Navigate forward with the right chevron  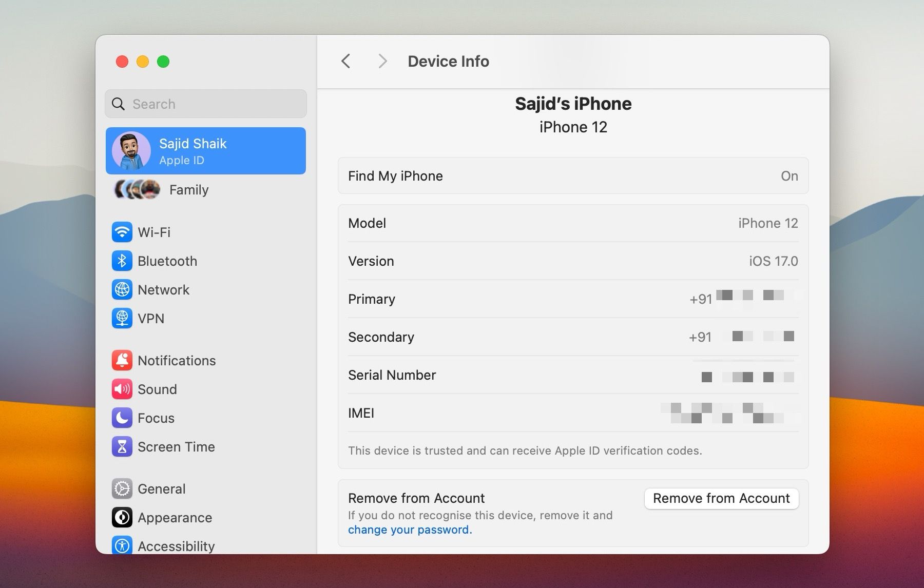[382, 61]
